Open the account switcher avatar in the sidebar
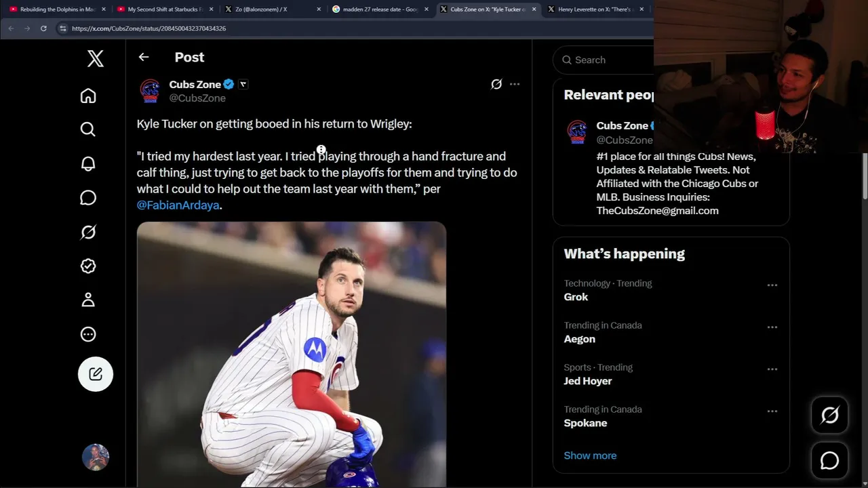868x488 pixels. pyautogui.click(x=96, y=457)
